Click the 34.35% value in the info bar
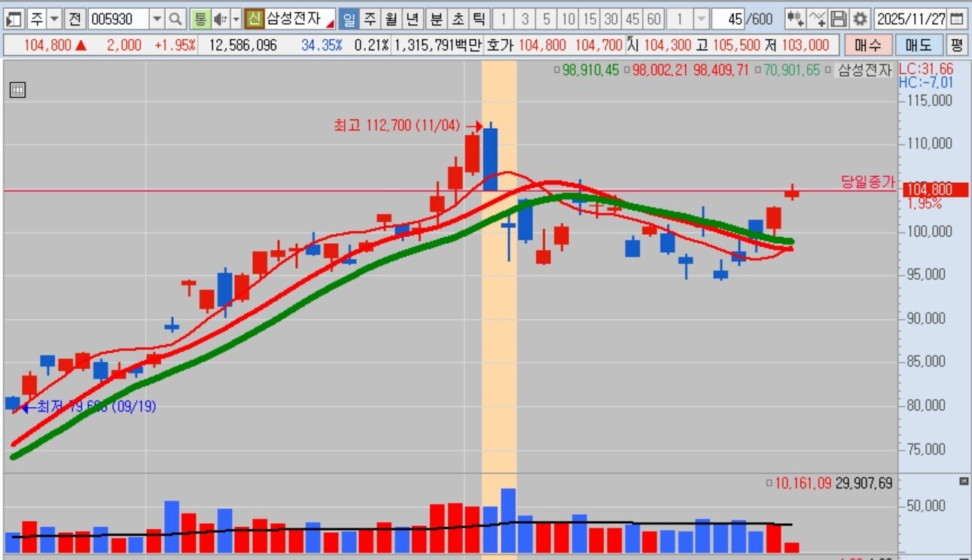 [x=321, y=45]
